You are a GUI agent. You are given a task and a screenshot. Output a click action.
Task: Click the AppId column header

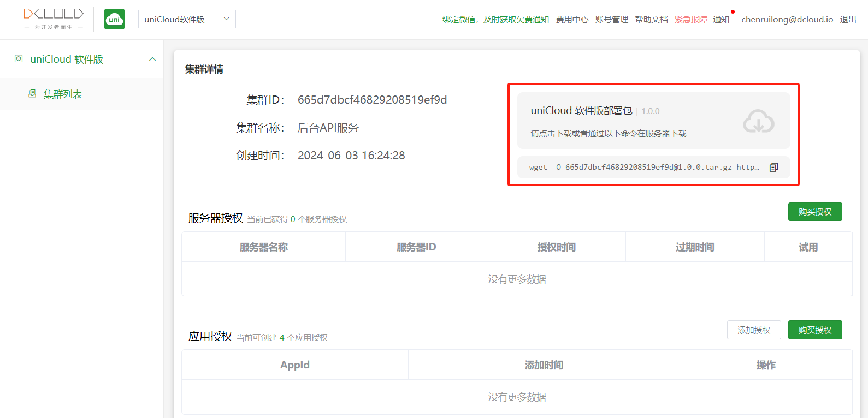pyautogui.click(x=295, y=365)
